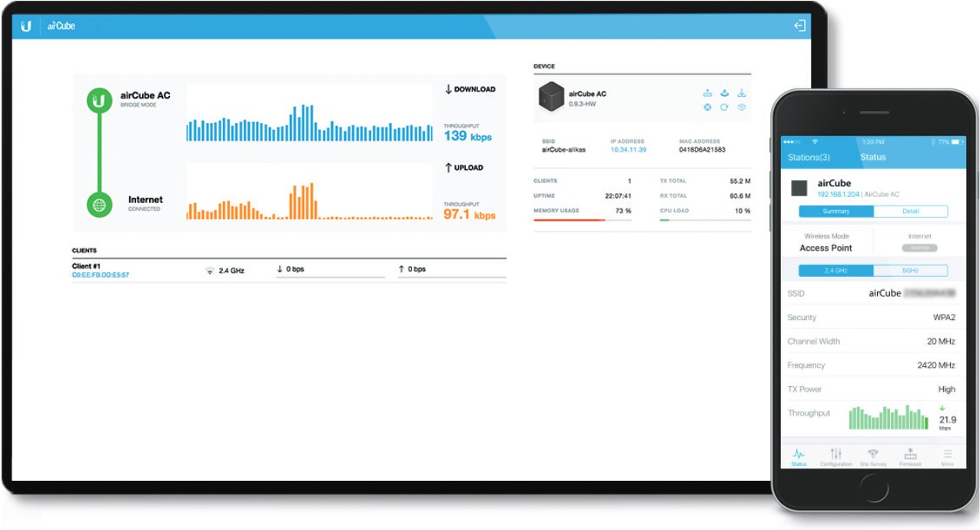Click the reboot refresh icon in Device panel
The height and width of the screenshot is (530, 980).
click(x=724, y=108)
